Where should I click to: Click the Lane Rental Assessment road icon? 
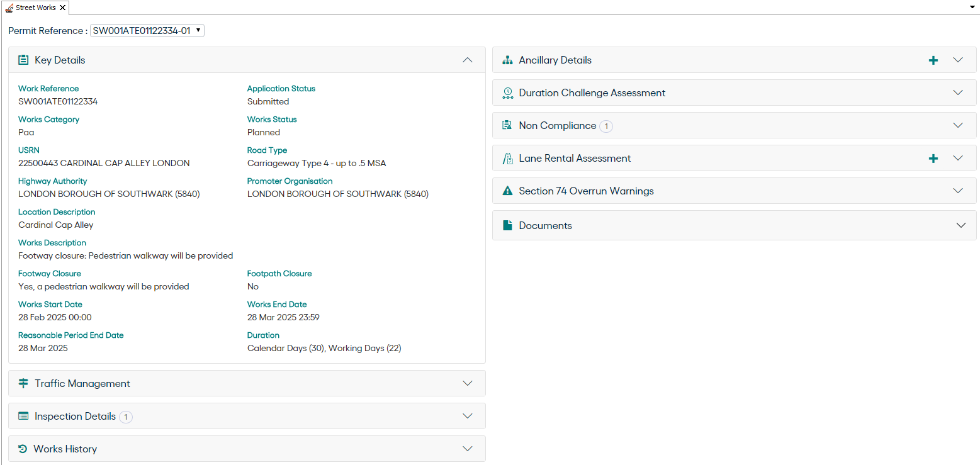tap(507, 159)
